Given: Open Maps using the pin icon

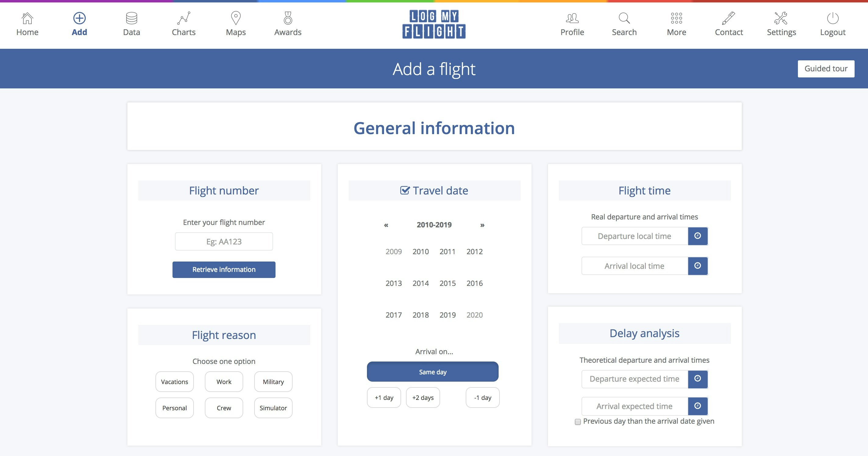Looking at the screenshot, I should pyautogui.click(x=236, y=19).
